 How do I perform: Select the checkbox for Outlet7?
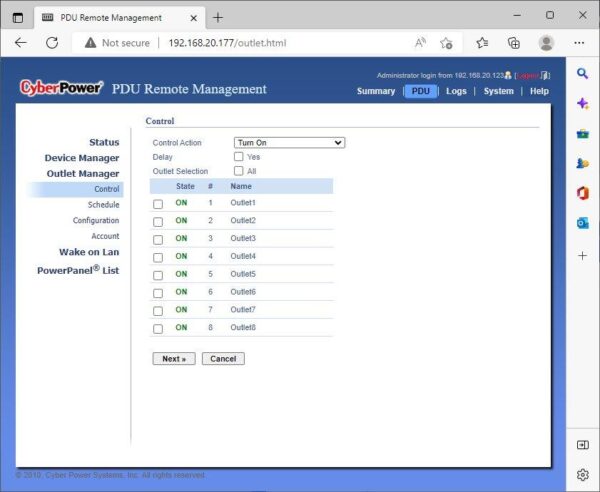tap(158, 311)
